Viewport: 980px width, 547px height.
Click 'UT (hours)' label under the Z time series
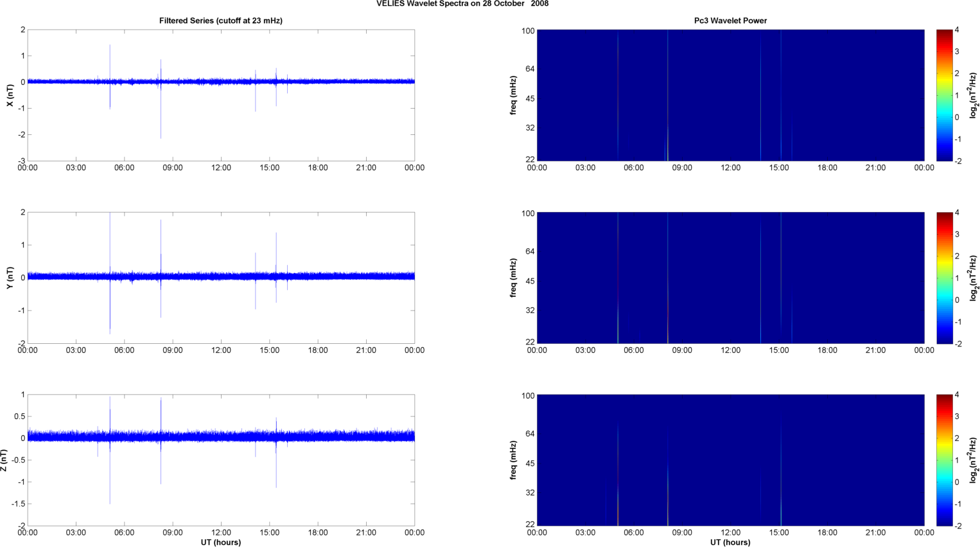(221, 543)
